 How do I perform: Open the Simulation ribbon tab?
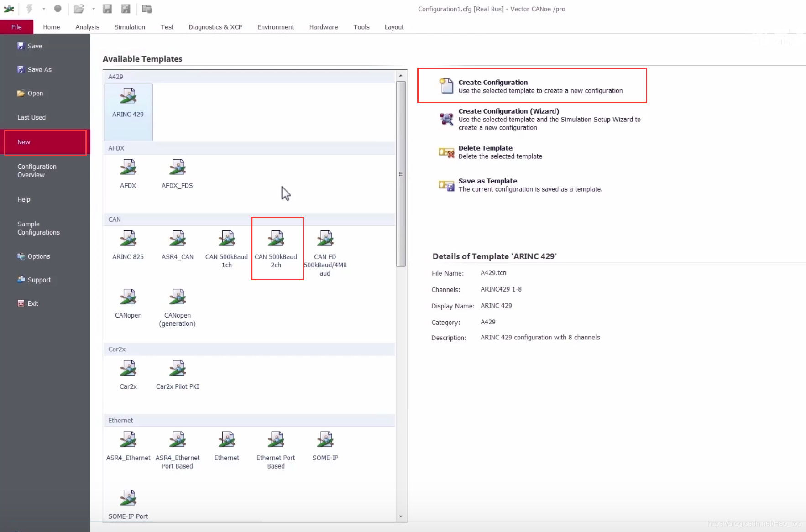pos(130,27)
